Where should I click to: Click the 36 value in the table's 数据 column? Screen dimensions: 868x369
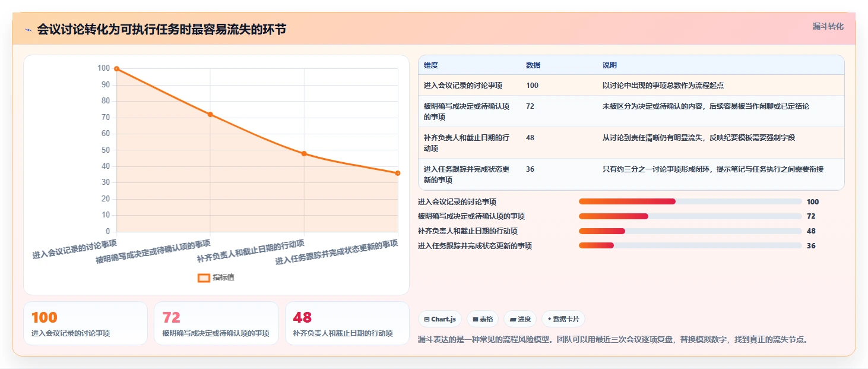click(x=530, y=169)
